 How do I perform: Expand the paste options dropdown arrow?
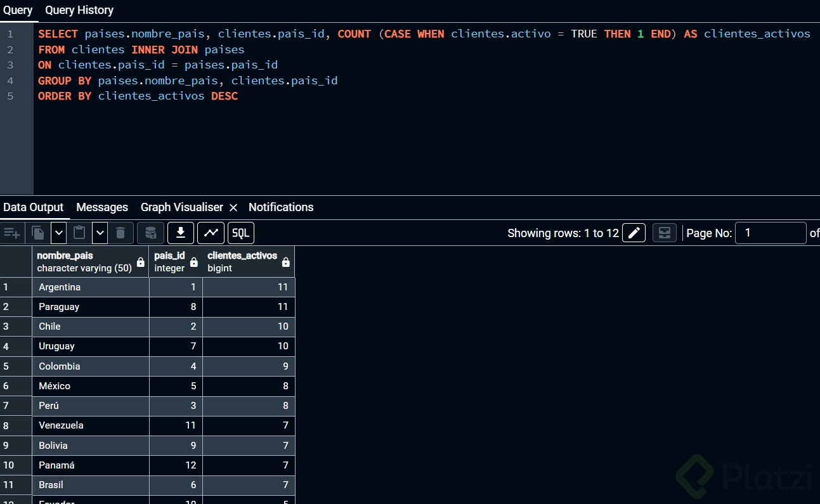(100, 233)
